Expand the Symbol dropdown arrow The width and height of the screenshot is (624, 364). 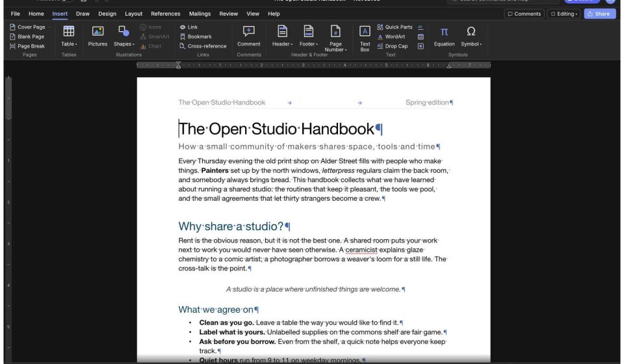(x=481, y=44)
